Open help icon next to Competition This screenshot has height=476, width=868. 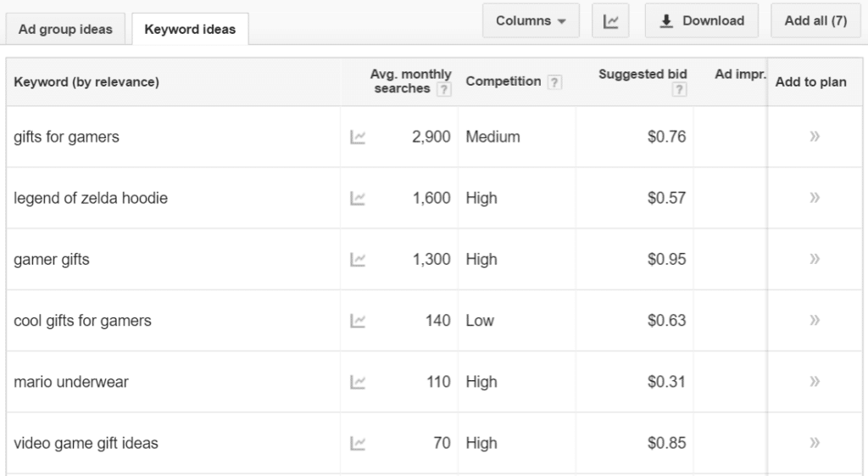tap(554, 82)
